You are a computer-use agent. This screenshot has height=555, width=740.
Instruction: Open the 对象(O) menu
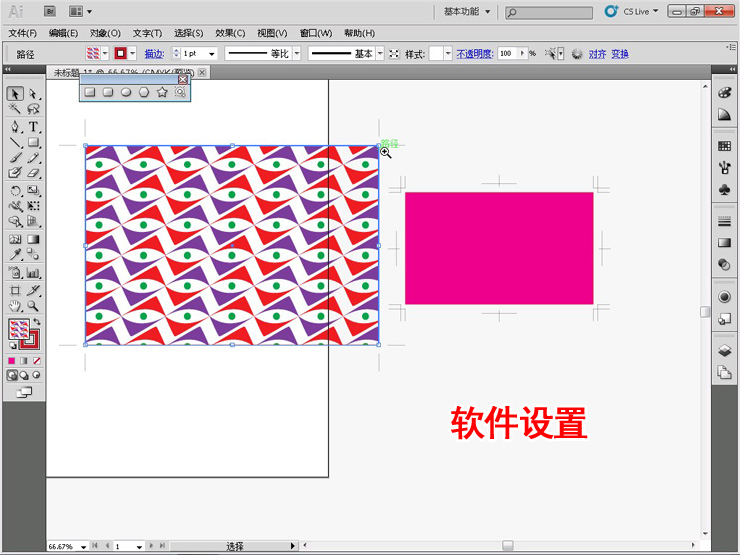point(105,33)
